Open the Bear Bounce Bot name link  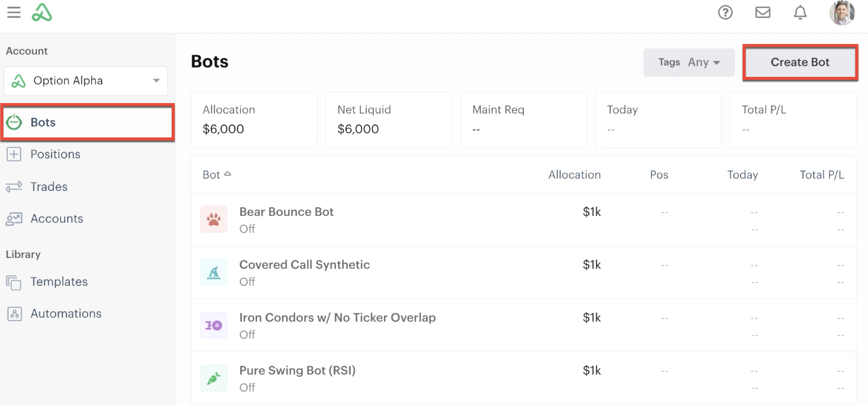click(x=286, y=212)
